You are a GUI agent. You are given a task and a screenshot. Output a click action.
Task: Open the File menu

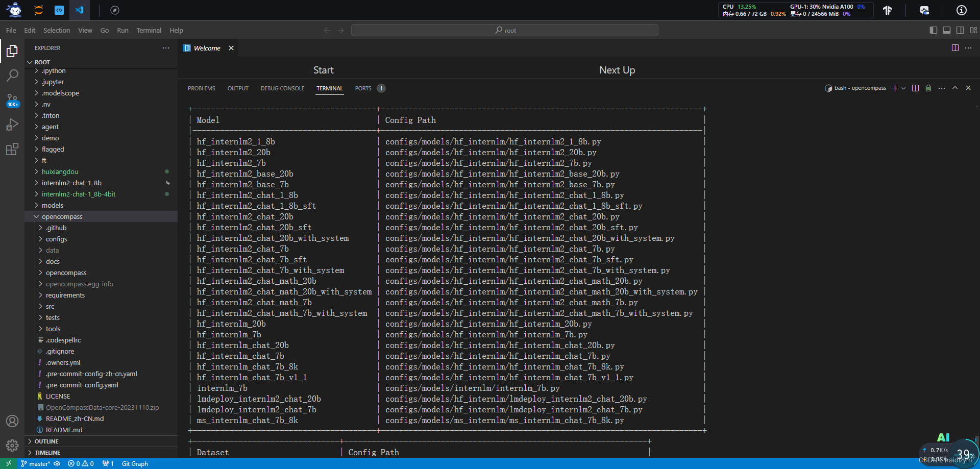tap(11, 30)
